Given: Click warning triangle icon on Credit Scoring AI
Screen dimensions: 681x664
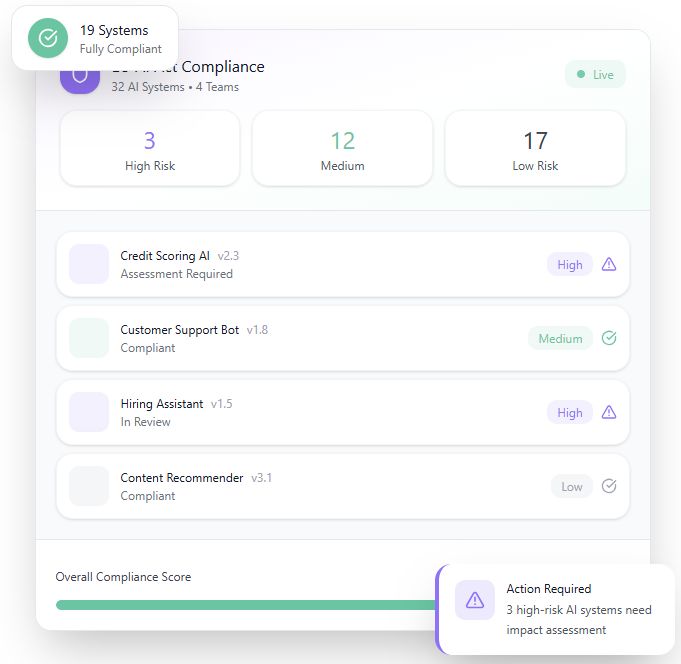Looking at the screenshot, I should (609, 265).
